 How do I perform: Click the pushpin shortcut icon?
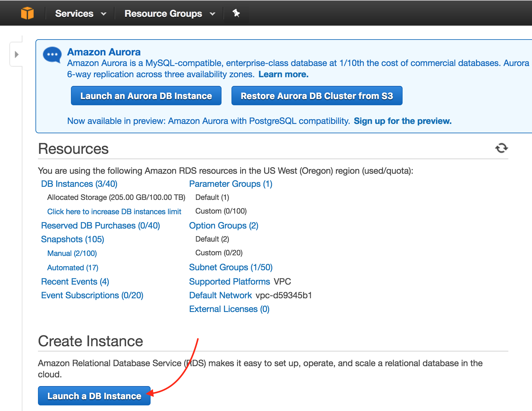click(x=236, y=13)
